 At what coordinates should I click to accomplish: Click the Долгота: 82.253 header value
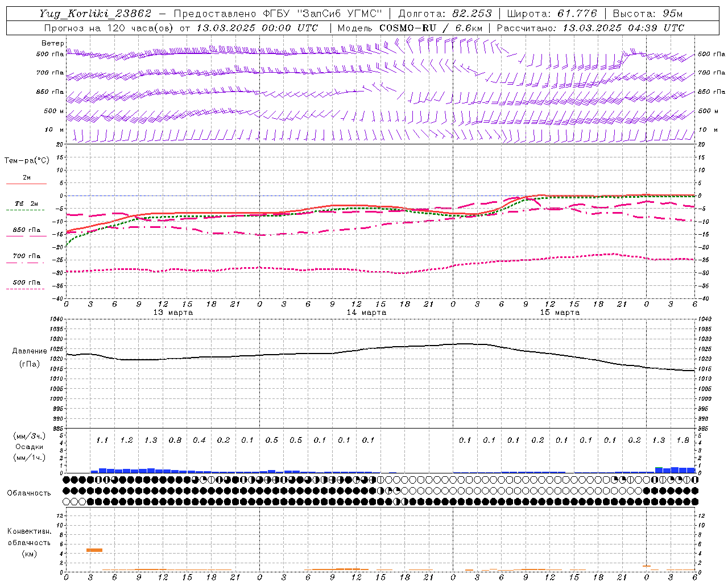click(445, 14)
